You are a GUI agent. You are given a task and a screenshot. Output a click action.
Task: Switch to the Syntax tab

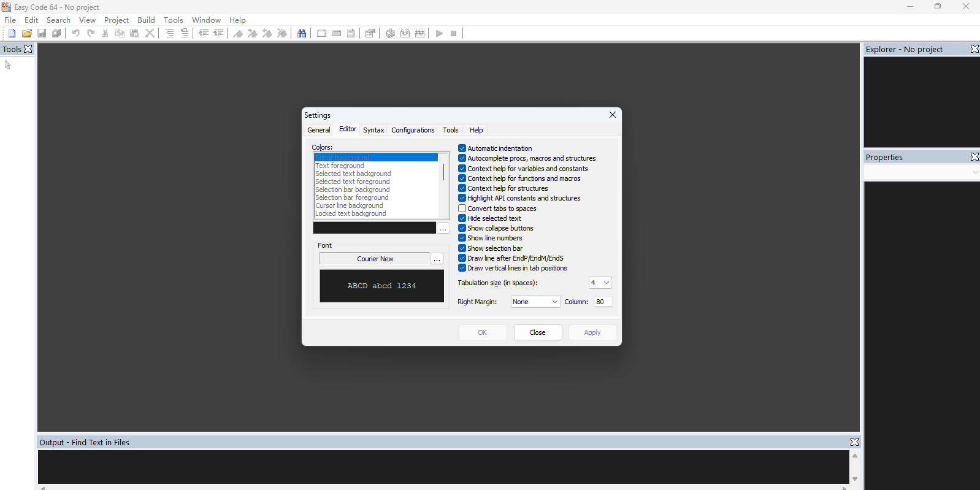(373, 130)
